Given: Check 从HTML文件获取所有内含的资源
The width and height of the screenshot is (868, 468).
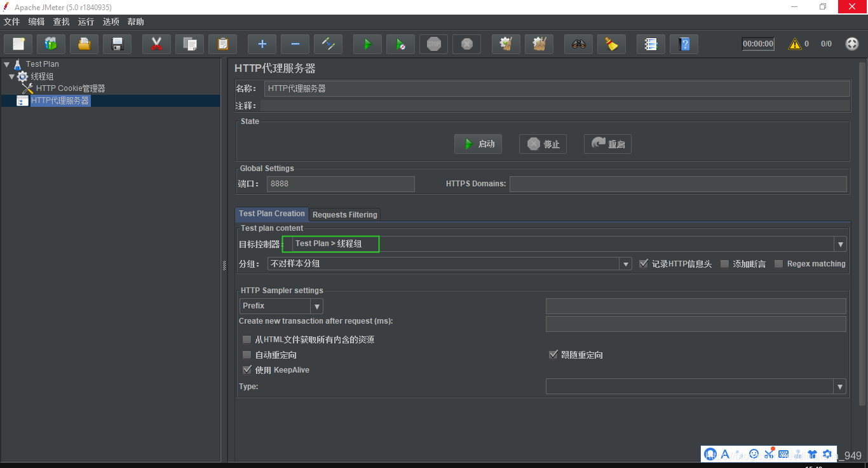Looking at the screenshot, I should pos(247,340).
